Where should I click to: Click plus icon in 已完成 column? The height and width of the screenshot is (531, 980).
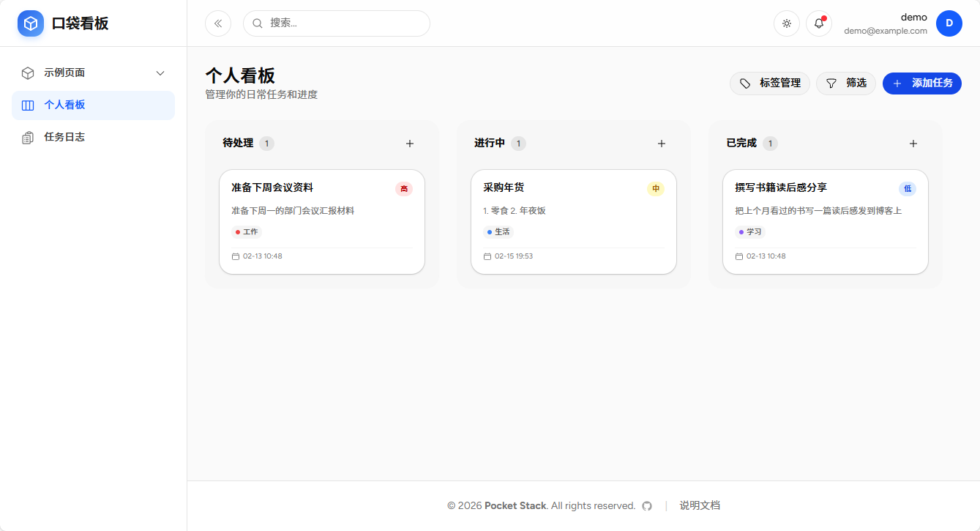point(913,144)
